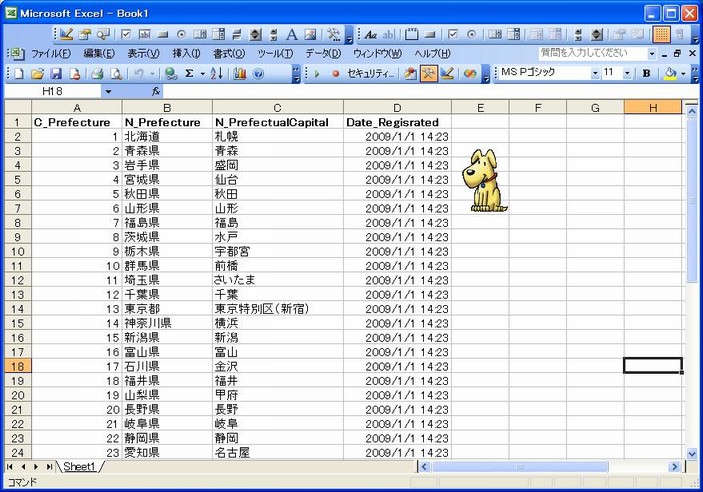Image resolution: width=703 pixels, height=492 pixels.
Task: Open the Microsoft Script Editor icon
Action: [470, 74]
